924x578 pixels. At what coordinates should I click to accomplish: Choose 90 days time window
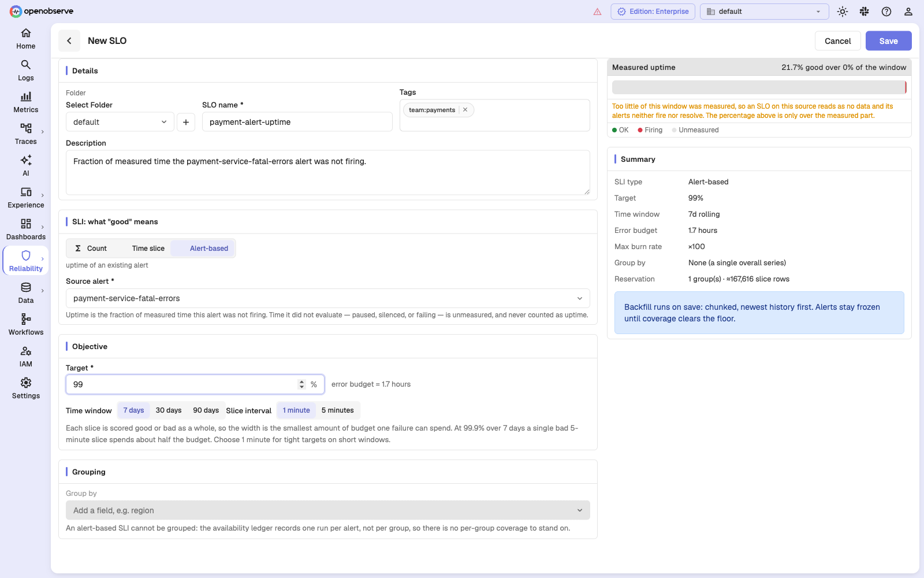pos(206,410)
